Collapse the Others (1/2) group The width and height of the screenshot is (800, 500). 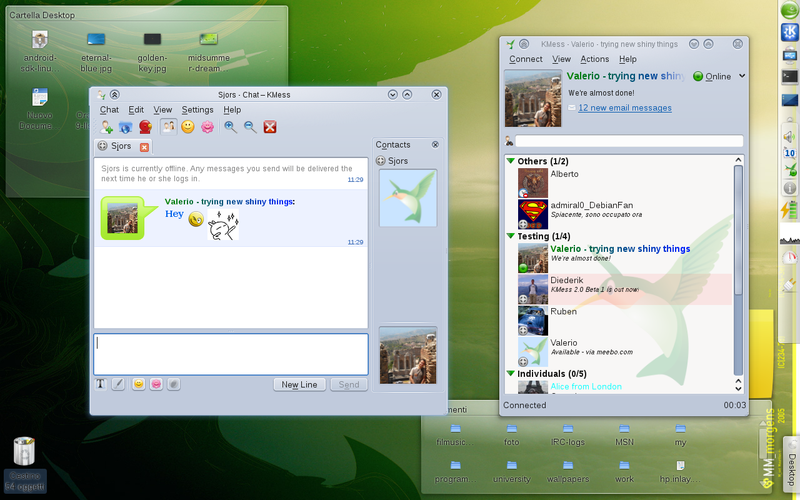click(x=511, y=161)
